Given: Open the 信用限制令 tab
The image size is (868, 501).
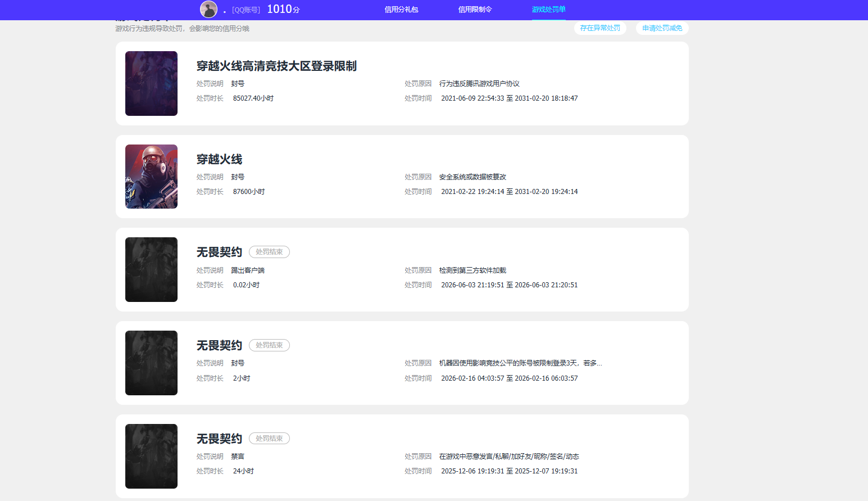Looking at the screenshot, I should tap(475, 10).
